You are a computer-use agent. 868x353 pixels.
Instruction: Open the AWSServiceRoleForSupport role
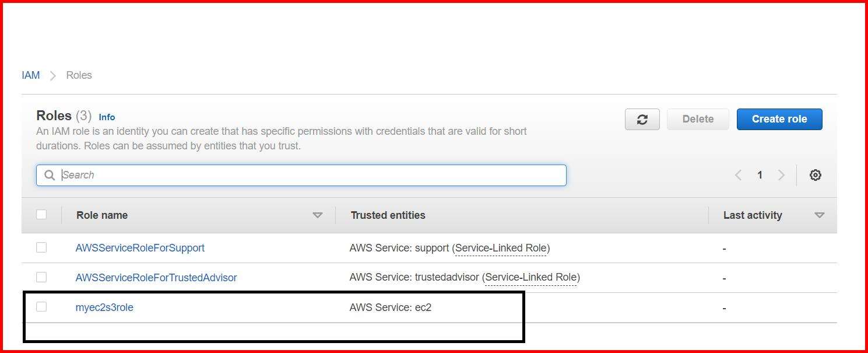click(x=140, y=247)
